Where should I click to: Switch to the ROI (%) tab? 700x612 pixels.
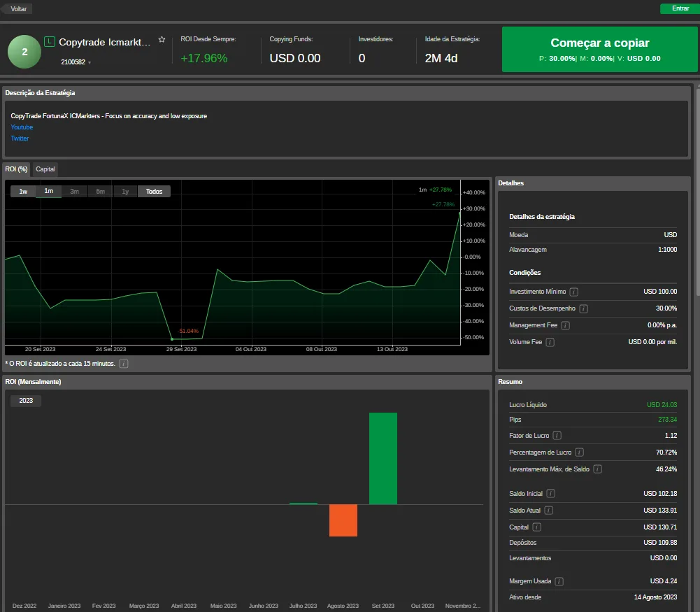pos(17,169)
